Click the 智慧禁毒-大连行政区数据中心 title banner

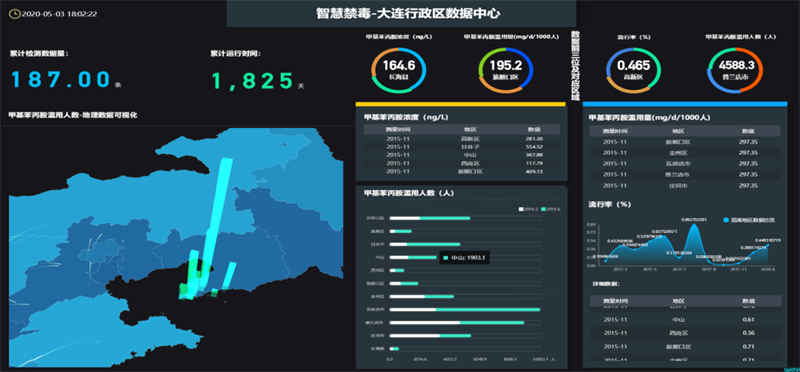point(401,13)
